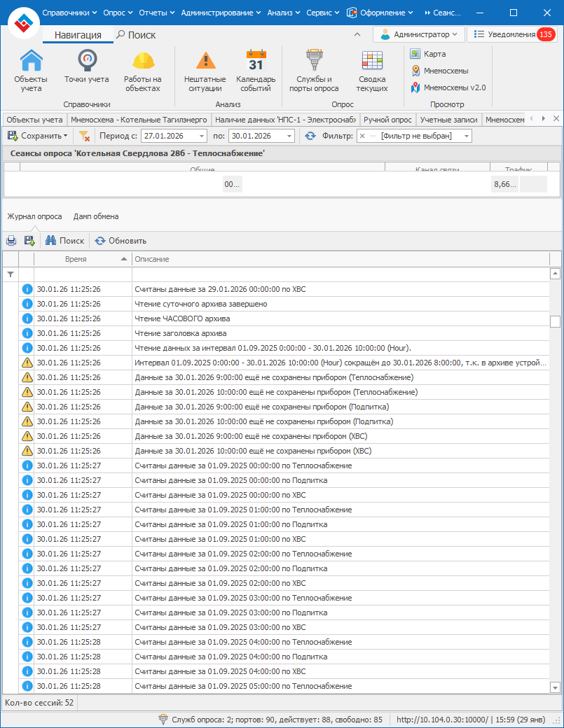Open Работы на объектах helmet icon
Image resolution: width=564 pixels, height=728 pixels.
[x=142, y=71]
